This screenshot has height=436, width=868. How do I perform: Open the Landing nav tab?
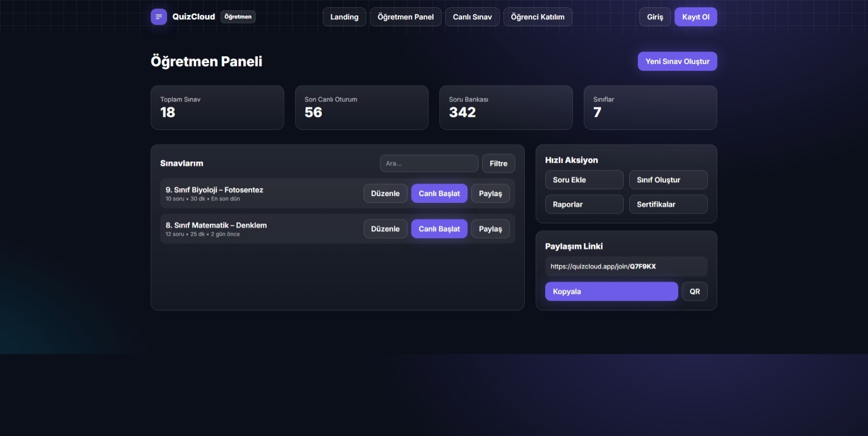(x=344, y=17)
